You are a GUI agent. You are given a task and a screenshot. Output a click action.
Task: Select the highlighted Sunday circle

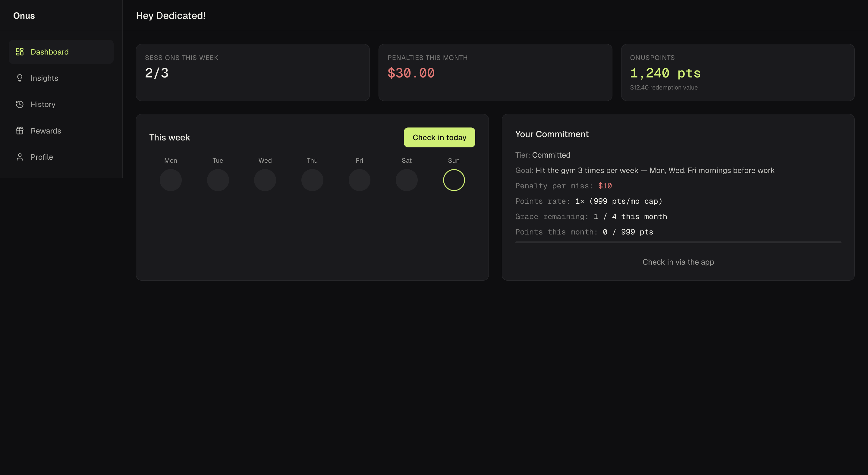point(454,180)
